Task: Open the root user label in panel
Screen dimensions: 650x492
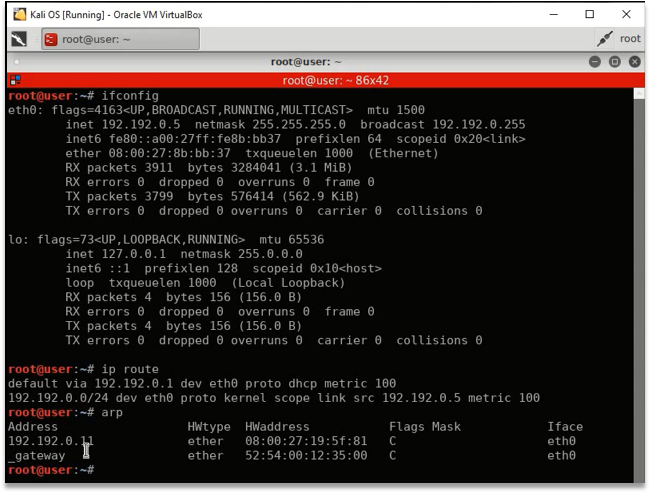Action: click(x=630, y=39)
